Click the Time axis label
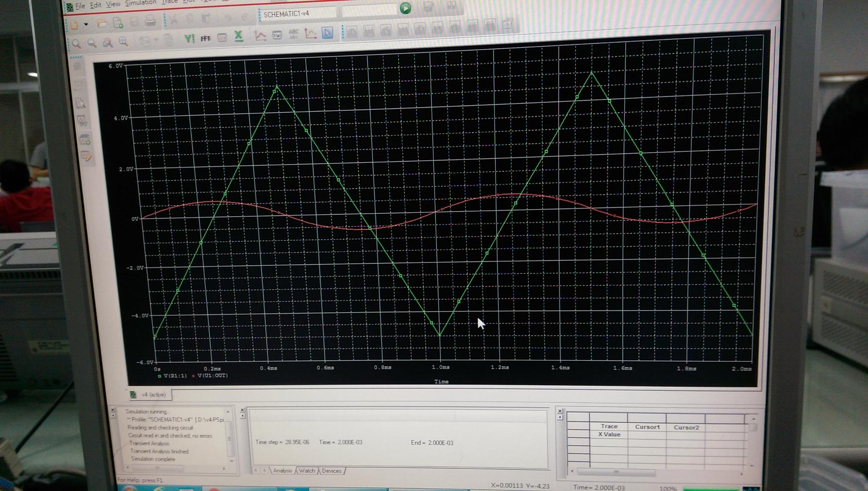 441,382
